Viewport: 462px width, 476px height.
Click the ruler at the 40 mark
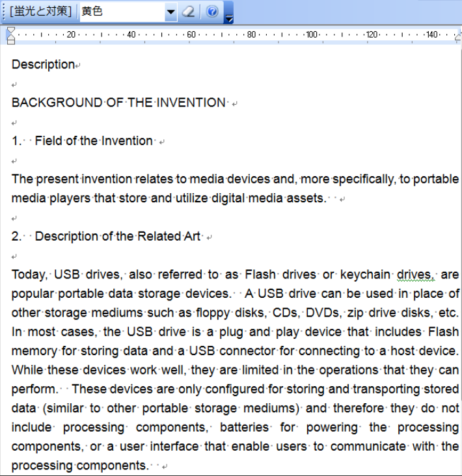(x=131, y=34)
